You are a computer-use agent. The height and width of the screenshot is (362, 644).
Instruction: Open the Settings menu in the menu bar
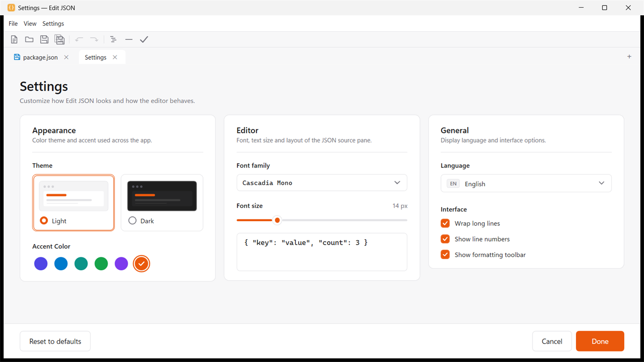[x=53, y=23]
